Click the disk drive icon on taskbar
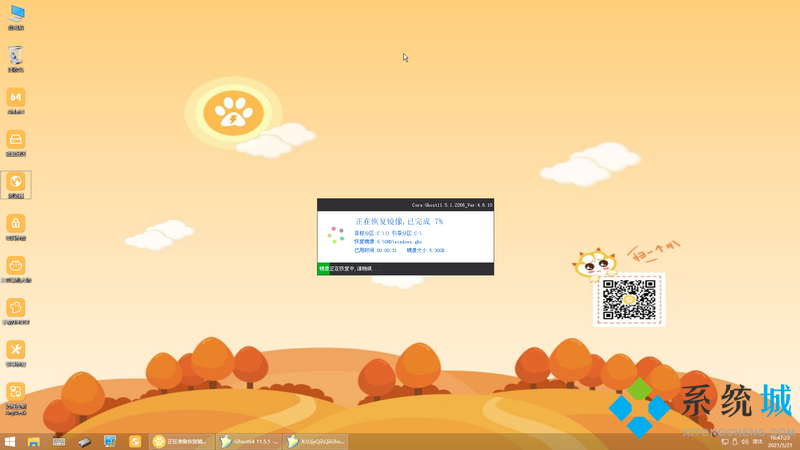This screenshot has height=450, width=800. click(85, 441)
